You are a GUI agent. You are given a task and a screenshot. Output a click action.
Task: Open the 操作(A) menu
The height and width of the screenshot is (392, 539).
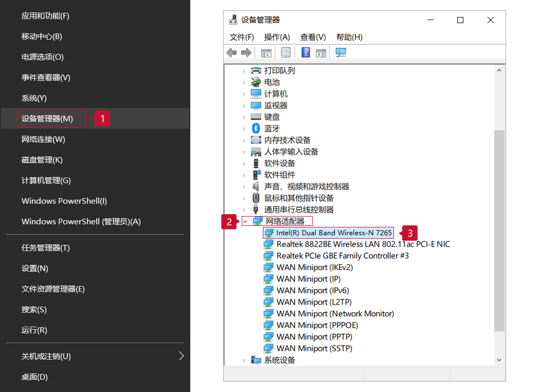[277, 37]
